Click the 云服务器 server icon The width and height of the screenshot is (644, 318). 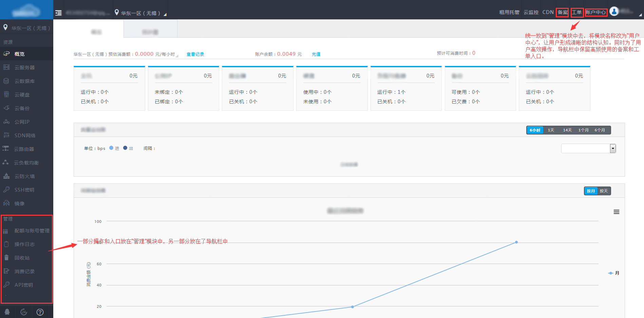[x=6, y=67]
